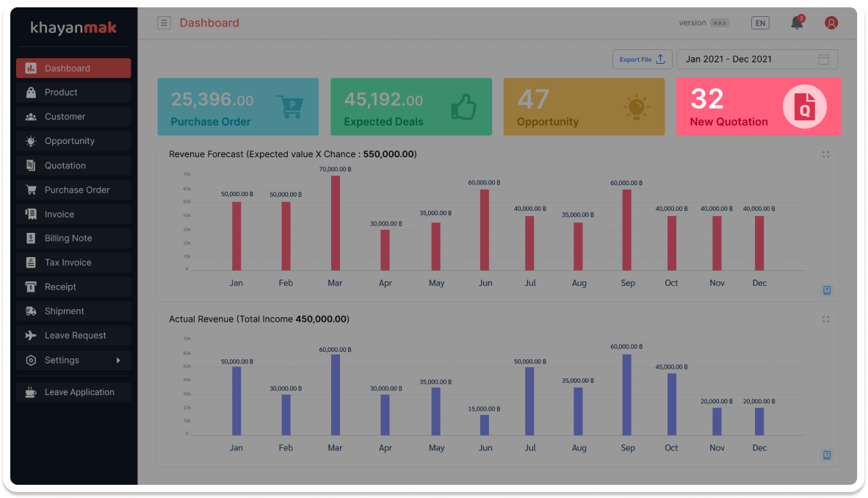Click the New Quotation document icon
868x498 pixels.
click(x=804, y=107)
